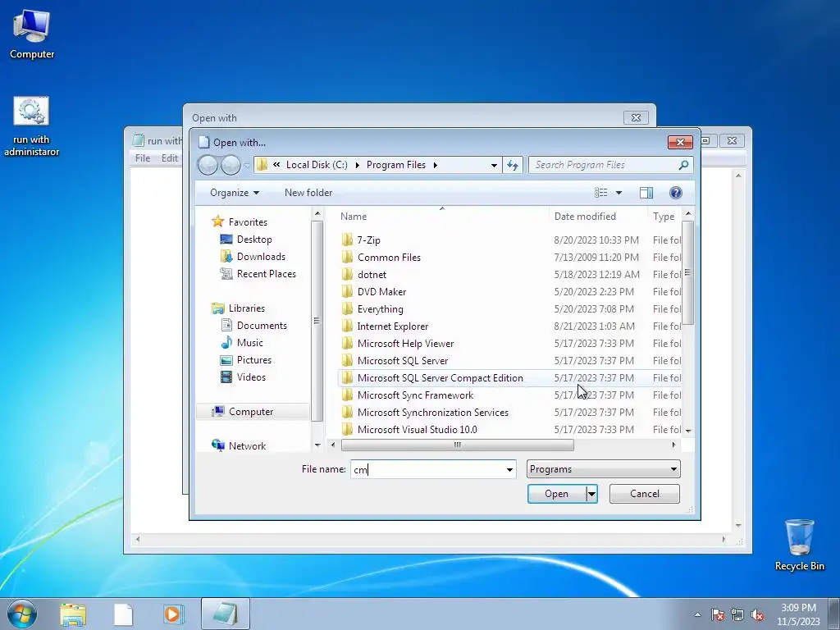Open the Documents library
Screen dimensions: 840x630
pyautogui.click(x=262, y=326)
